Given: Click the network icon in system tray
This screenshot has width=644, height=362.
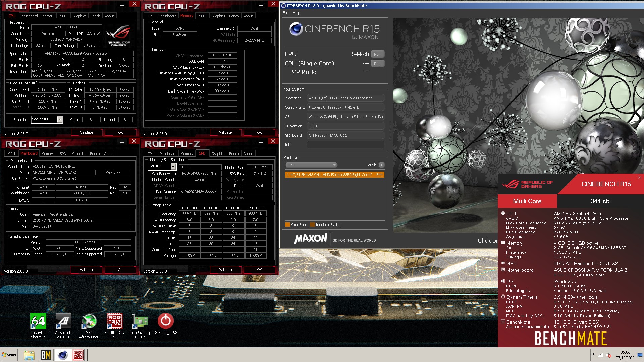Looking at the screenshot, I should tap(601, 355).
